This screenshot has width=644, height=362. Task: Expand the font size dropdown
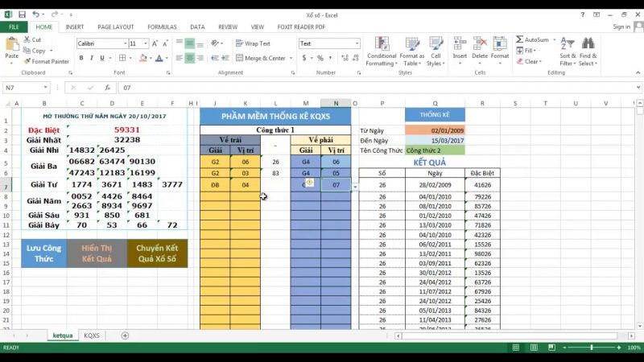coord(146,43)
